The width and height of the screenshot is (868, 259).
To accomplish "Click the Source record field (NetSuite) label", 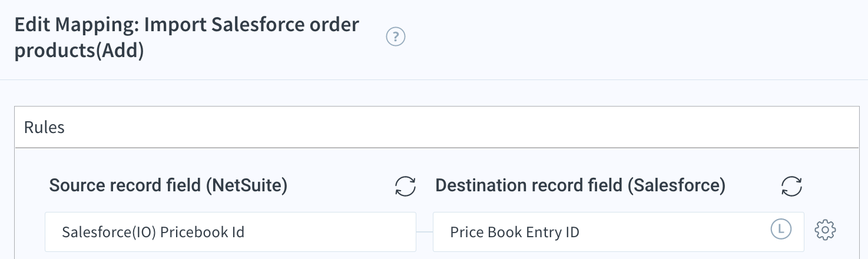I will (x=168, y=185).
